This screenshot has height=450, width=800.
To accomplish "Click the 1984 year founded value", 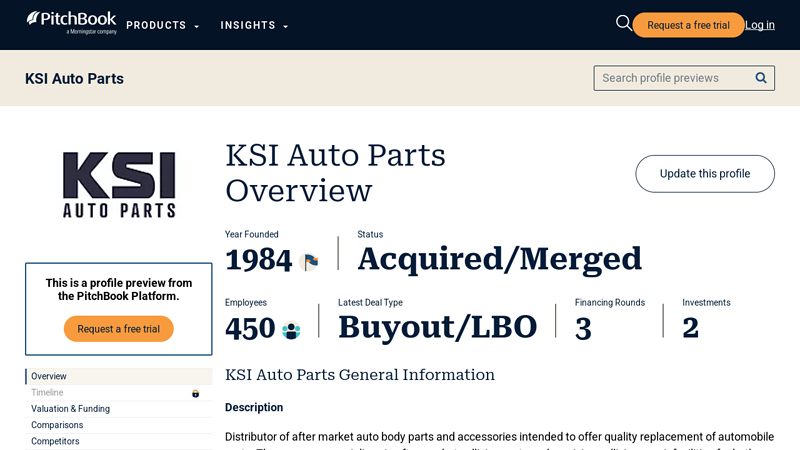I will coord(259,260).
